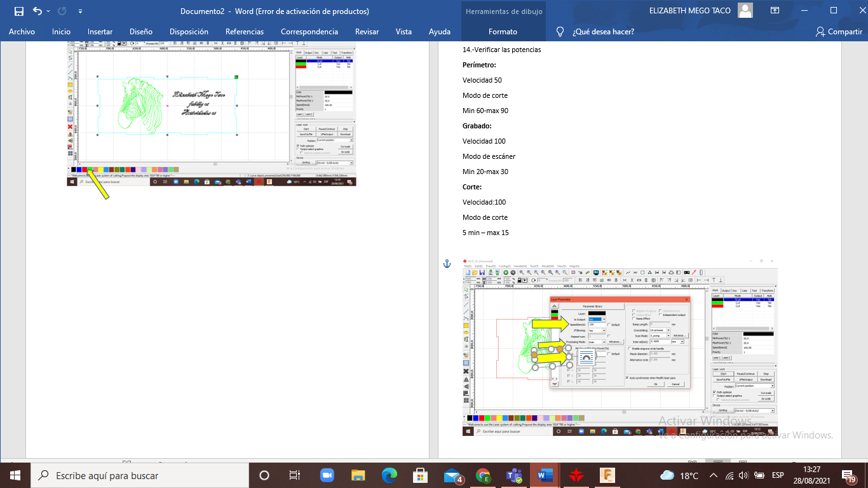Click the battery status tray icon
This screenshot has width=868, height=488.
tap(759, 475)
